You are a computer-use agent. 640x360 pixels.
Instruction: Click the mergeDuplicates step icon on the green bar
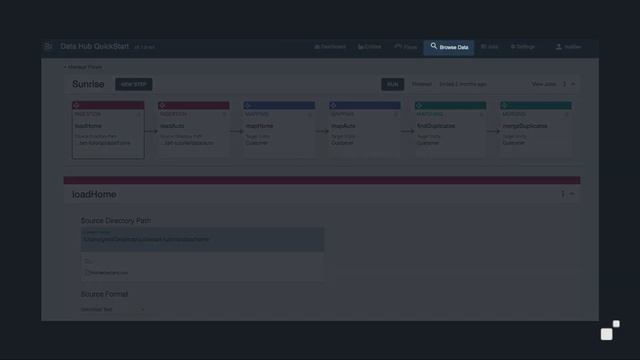point(504,105)
